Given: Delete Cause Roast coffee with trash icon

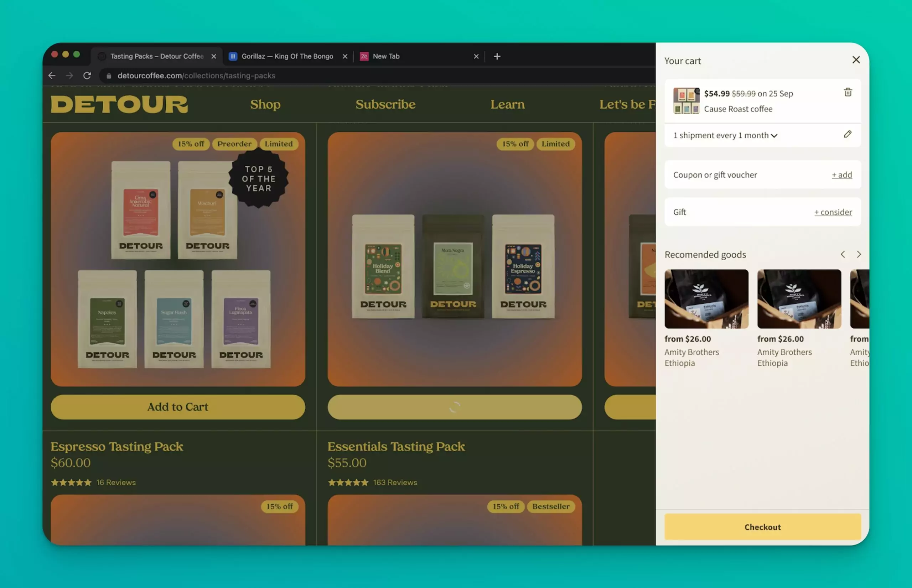Looking at the screenshot, I should point(848,92).
